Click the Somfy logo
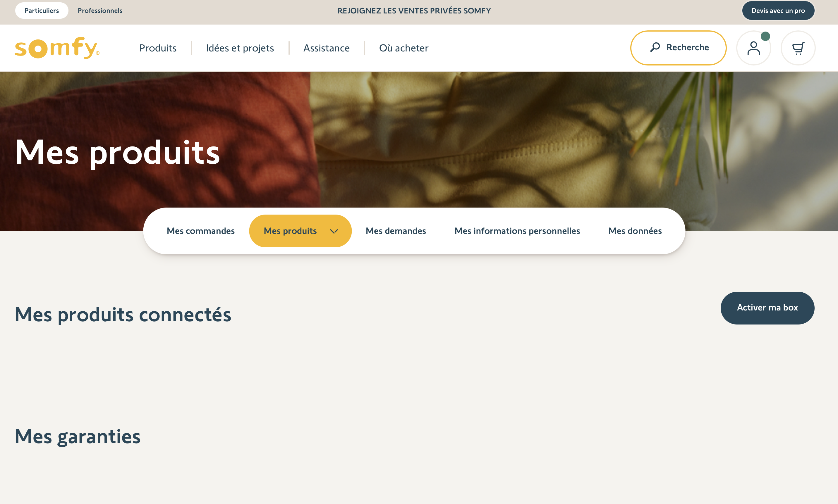The height and width of the screenshot is (504, 838). [57, 48]
